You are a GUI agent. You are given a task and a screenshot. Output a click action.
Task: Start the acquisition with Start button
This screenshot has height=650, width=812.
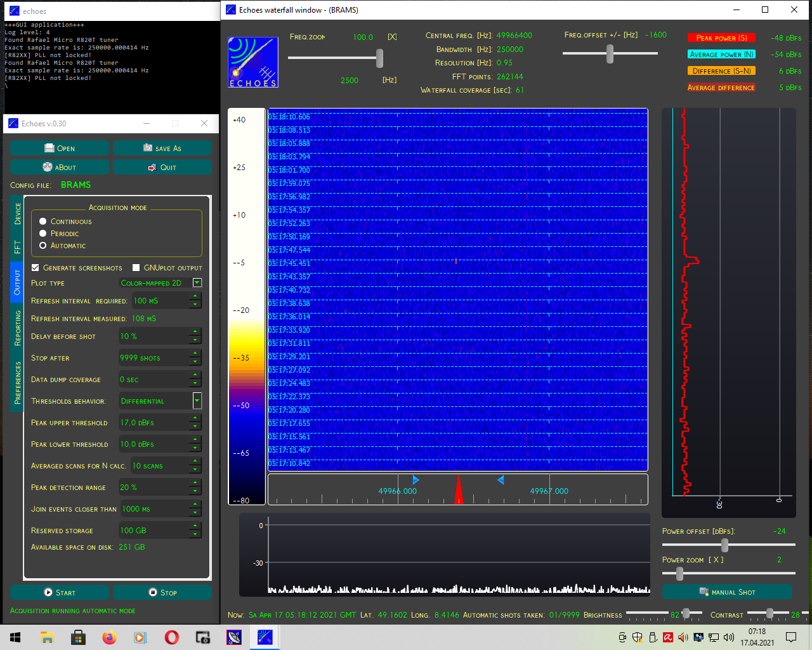tap(60, 592)
